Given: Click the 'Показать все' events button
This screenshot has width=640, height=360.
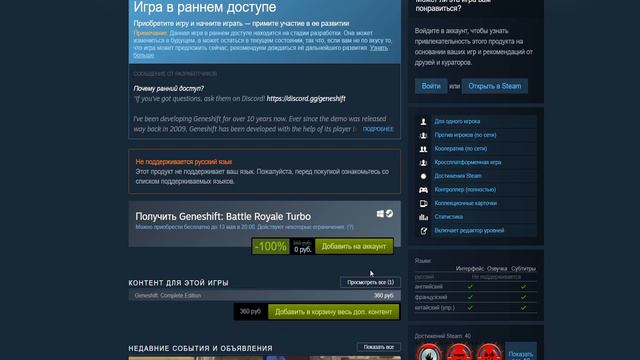Looking at the screenshot, I should click(x=379, y=347).
